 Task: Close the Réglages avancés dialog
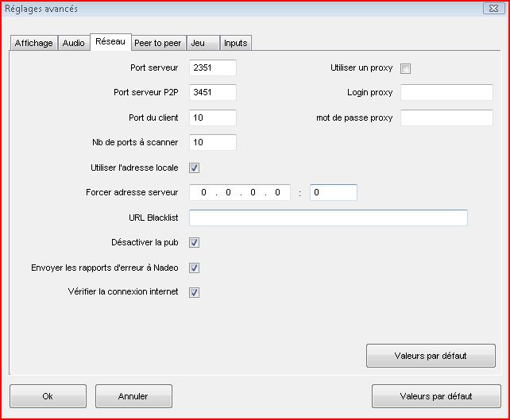(494, 9)
